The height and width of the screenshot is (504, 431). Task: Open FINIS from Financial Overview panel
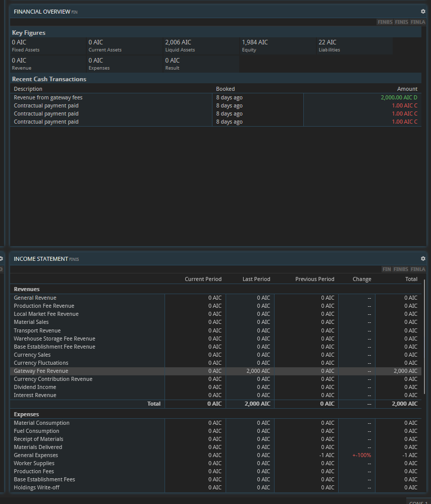pos(401,22)
